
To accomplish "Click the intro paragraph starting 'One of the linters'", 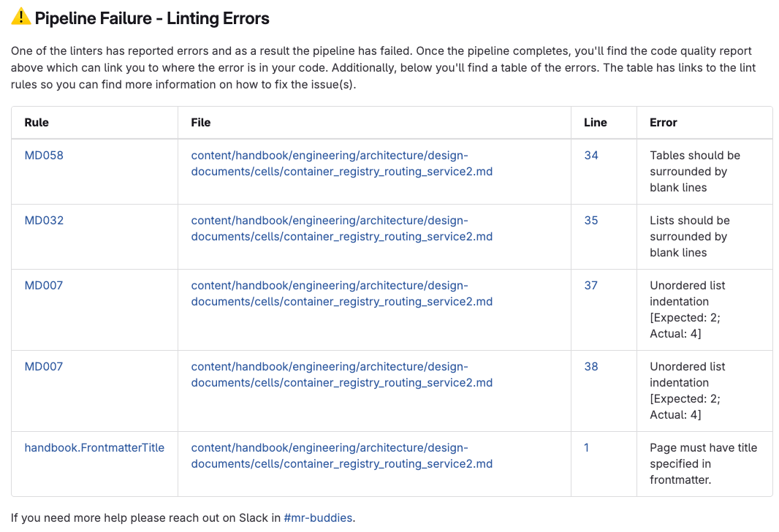I will point(383,67).
